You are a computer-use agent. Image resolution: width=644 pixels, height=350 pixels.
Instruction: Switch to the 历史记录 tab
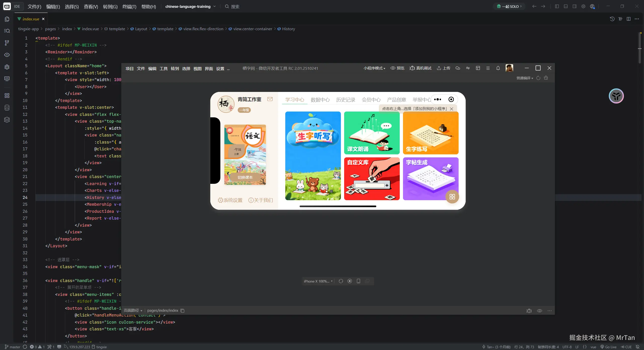[x=346, y=100]
